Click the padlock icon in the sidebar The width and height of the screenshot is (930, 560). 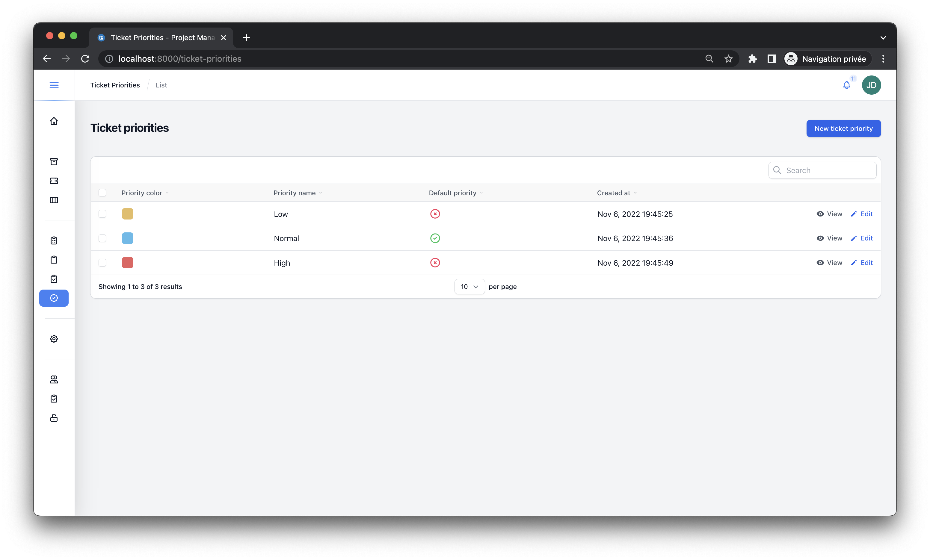click(54, 418)
